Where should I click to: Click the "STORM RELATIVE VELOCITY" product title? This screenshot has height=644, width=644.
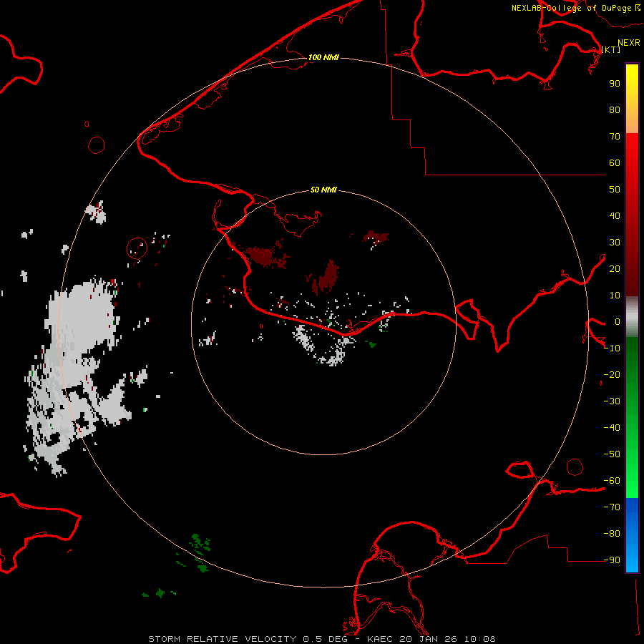click(223, 639)
